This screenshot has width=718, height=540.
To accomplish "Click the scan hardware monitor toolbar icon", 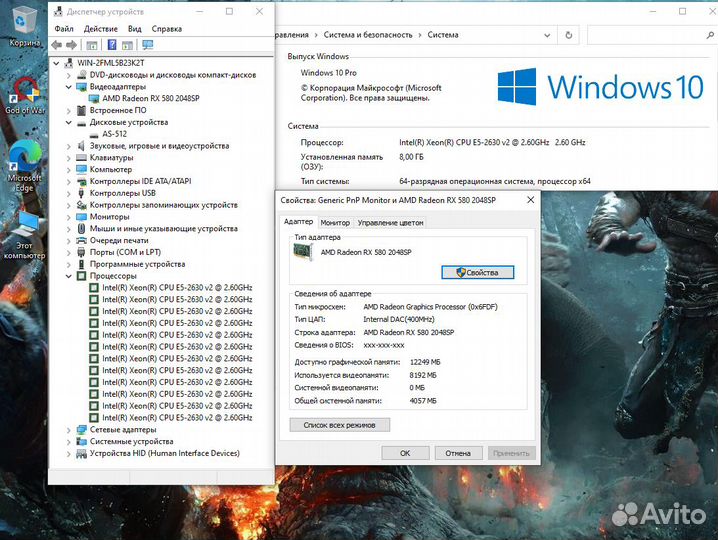I will click(147, 45).
